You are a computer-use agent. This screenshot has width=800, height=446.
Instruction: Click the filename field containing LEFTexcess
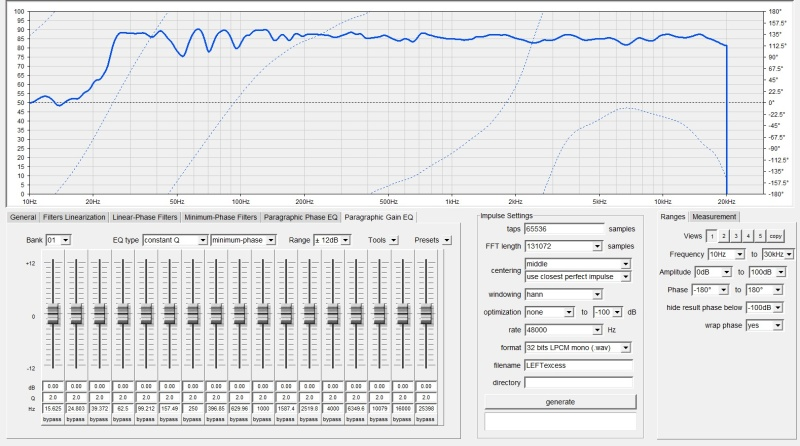(x=578, y=365)
